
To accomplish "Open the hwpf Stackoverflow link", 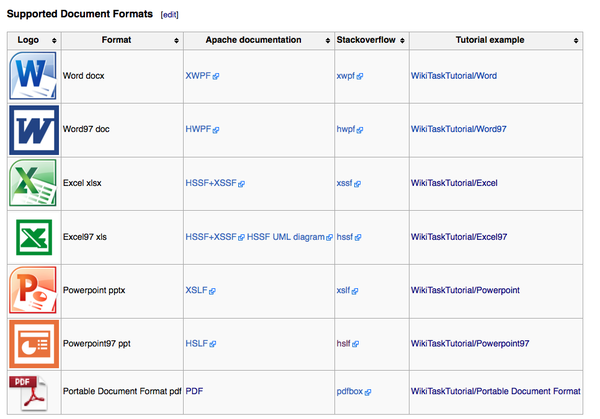I will (x=347, y=130).
